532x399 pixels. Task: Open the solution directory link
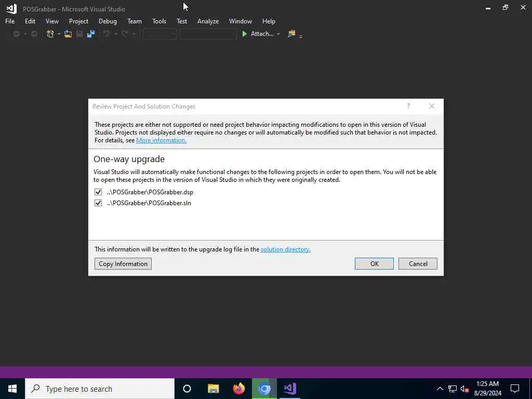[x=285, y=249]
